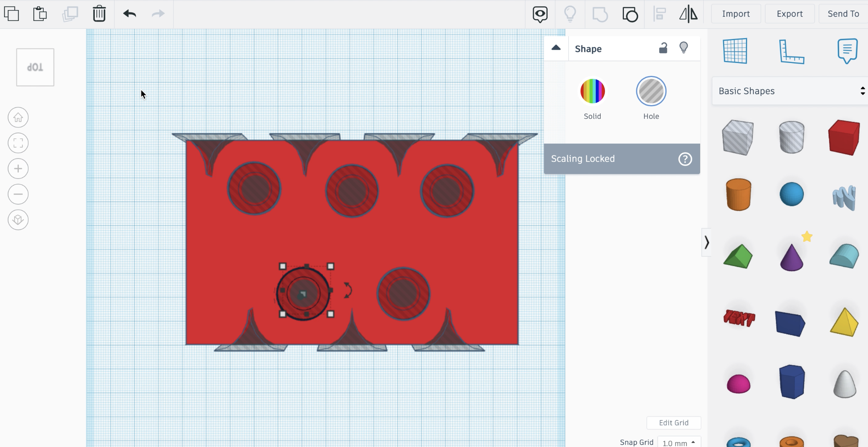Select the top-middle cylinder hole in the model
Screen dimensions: 868x447
coord(352,191)
